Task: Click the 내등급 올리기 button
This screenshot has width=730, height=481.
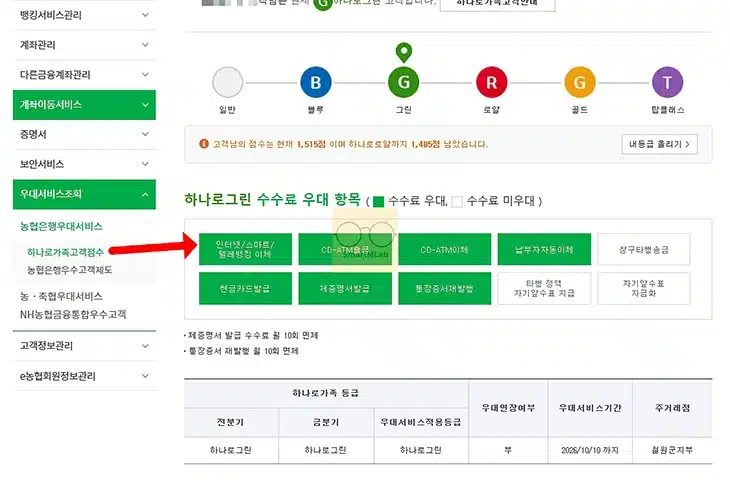Action: click(659, 144)
